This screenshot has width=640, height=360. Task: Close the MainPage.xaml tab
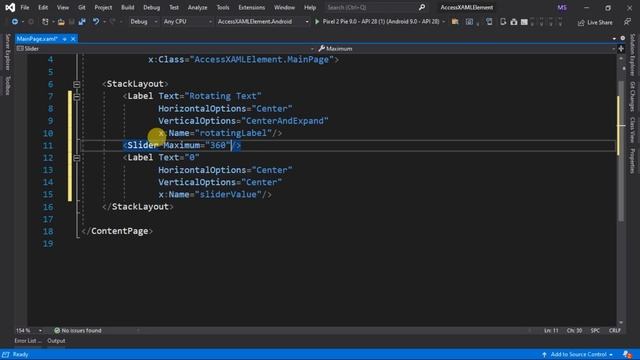tap(73, 39)
